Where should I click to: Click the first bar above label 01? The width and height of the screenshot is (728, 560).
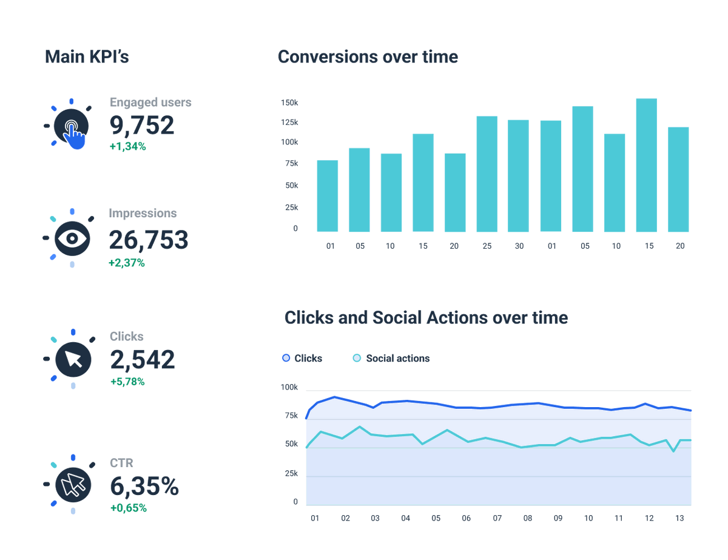coord(328,195)
